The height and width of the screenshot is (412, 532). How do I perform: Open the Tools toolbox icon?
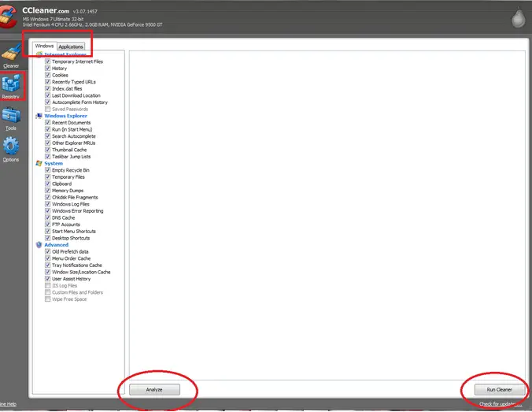11,115
